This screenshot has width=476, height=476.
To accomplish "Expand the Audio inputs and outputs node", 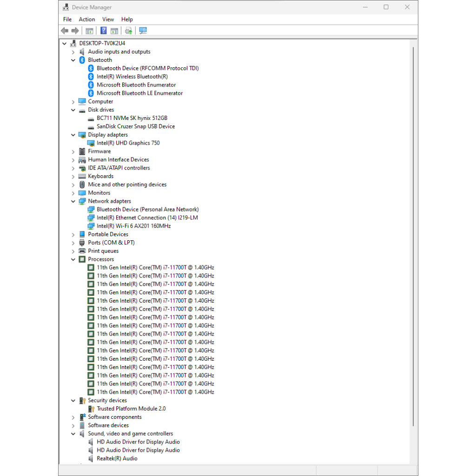I will click(x=73, y=52).
